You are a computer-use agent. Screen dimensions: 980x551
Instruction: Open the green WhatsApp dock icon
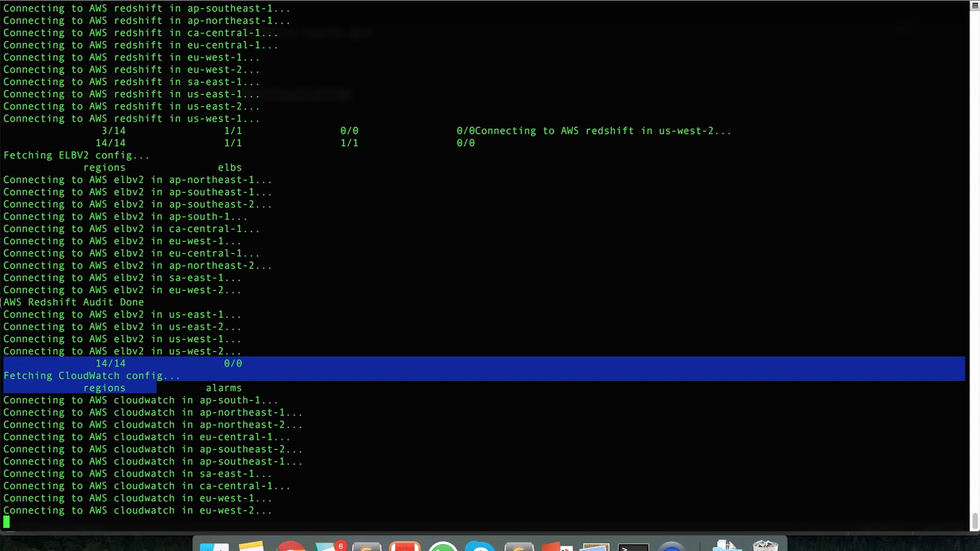click(443, 546)
